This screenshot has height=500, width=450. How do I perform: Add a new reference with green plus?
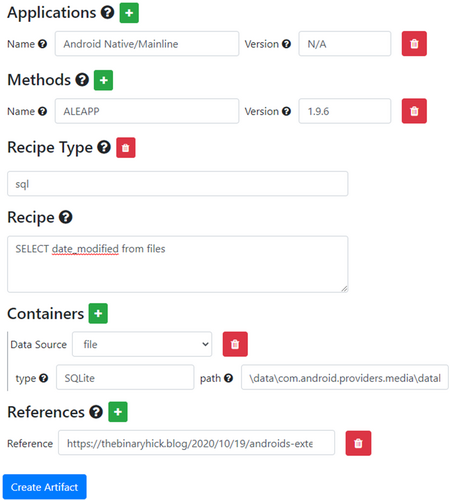click(118, 412)
